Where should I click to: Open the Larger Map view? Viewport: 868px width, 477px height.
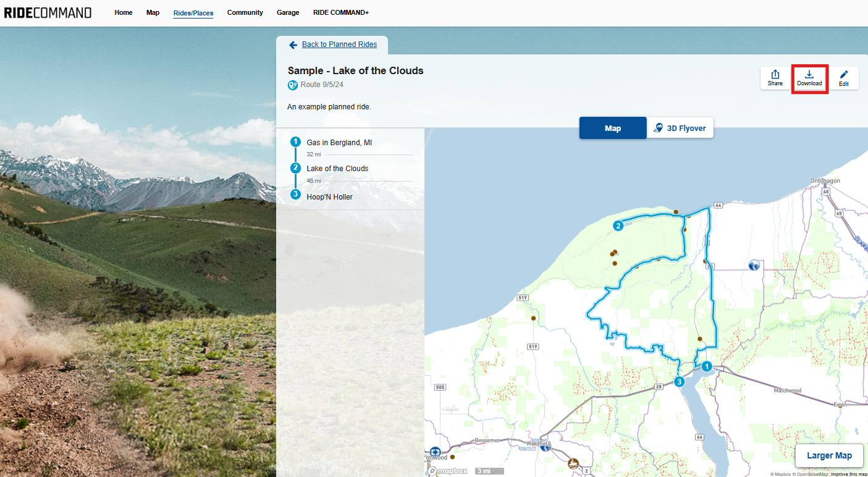(829, 455)
